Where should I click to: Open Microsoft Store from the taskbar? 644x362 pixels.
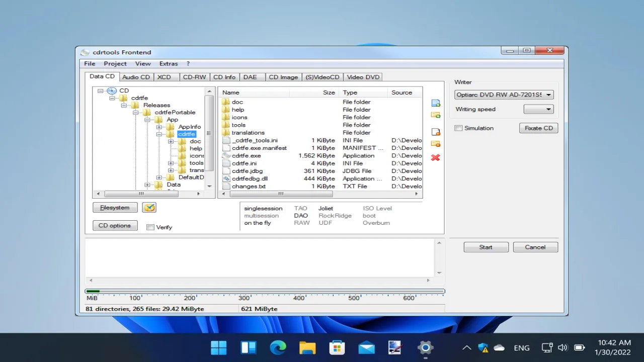tap(337, 347)
